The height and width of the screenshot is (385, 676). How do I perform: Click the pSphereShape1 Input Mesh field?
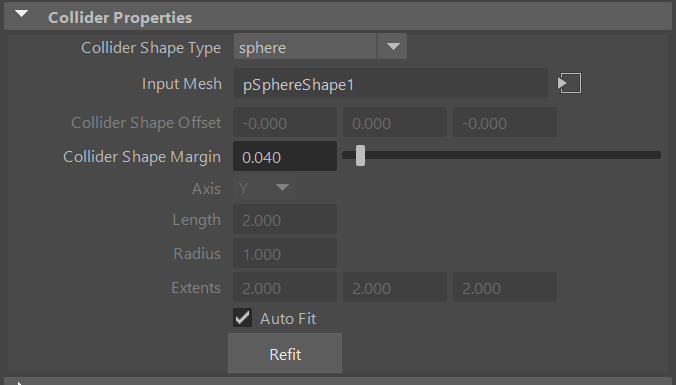(391, 83)
